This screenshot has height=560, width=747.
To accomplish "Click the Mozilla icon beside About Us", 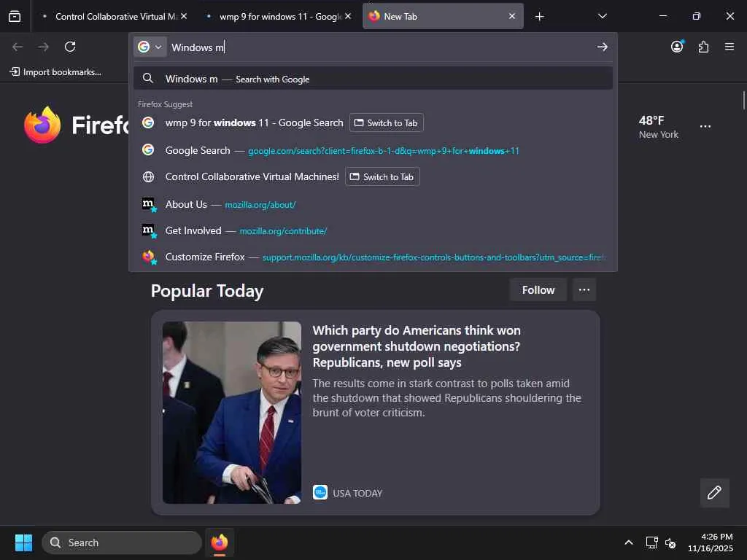I will coord(149,205).
